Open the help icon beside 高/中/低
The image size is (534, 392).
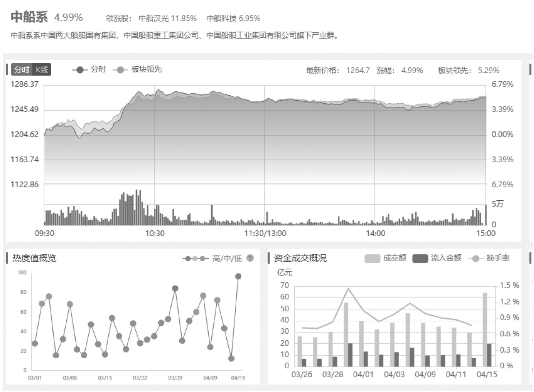250,258
